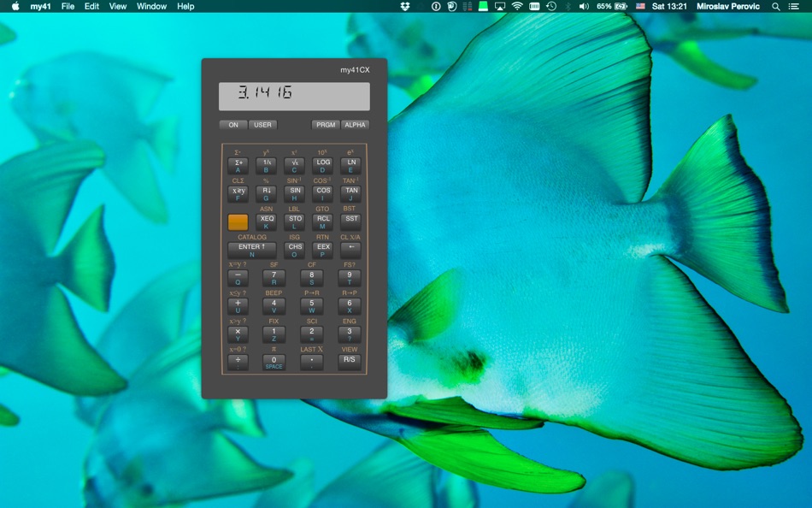Click the TAN key

tap(350, 194)
